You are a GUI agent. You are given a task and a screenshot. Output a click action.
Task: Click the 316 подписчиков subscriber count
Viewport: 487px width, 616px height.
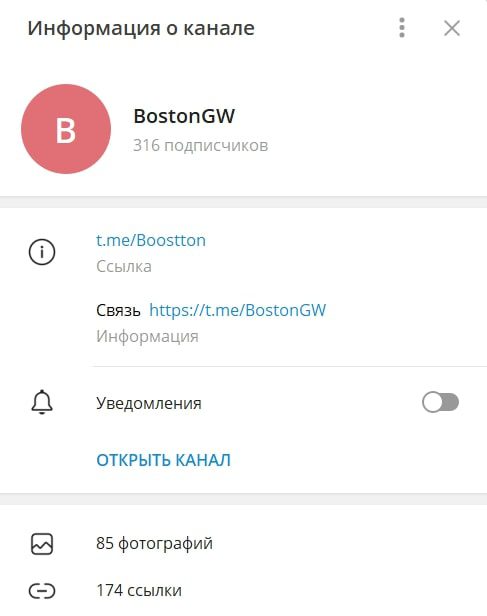[200, 146]
